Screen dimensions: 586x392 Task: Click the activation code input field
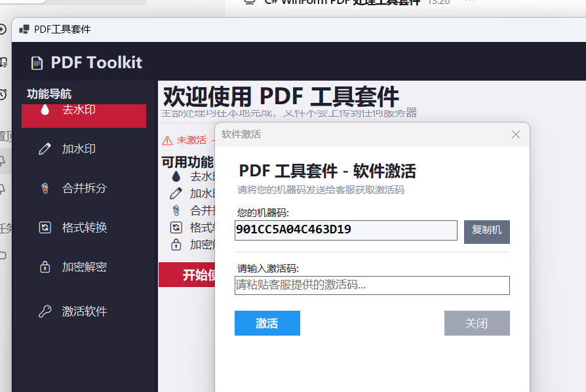[372, 286]
